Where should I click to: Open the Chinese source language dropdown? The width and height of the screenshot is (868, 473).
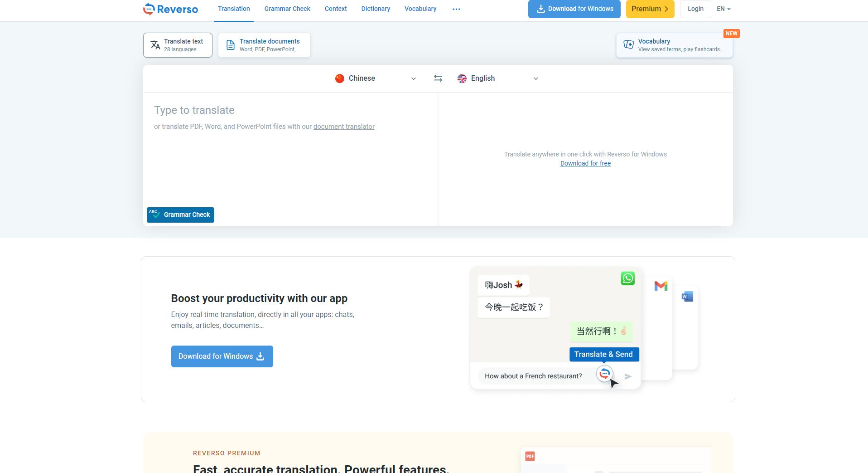click(376, 78)
